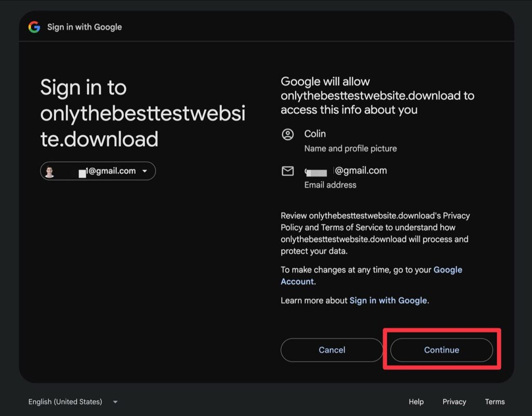Click the 'Email address' label text
The height and width of the screenshot is (416, 532).
tap(330, 185)
